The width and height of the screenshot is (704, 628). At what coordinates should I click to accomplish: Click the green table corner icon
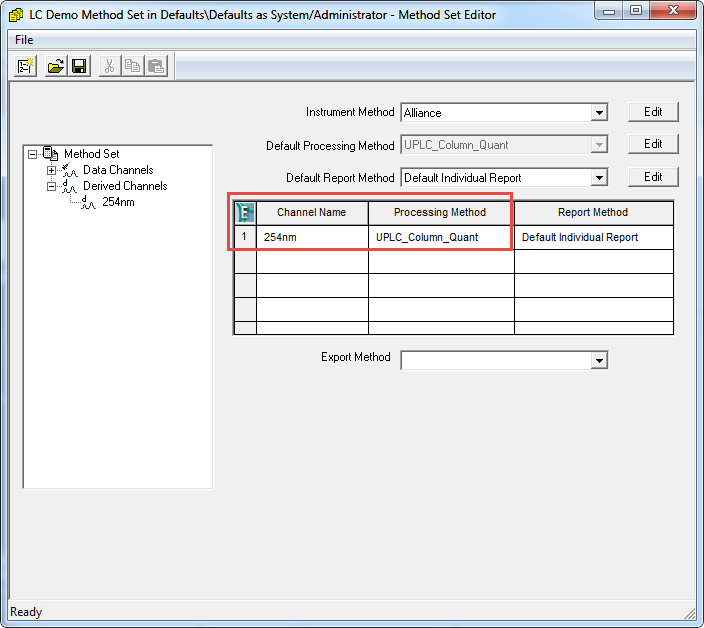245,212
